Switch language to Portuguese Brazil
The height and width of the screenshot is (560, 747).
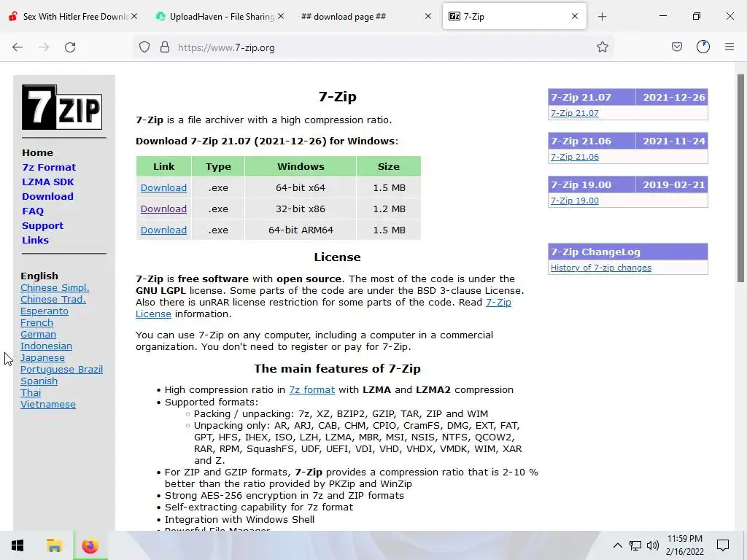coord(61,370)
